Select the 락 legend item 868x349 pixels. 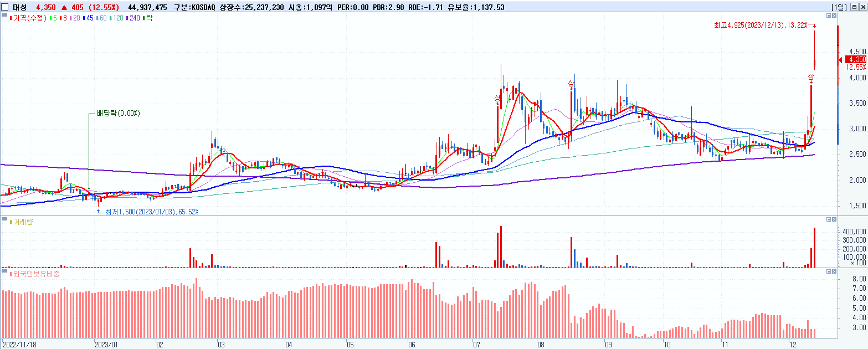[x=148, y=18]
